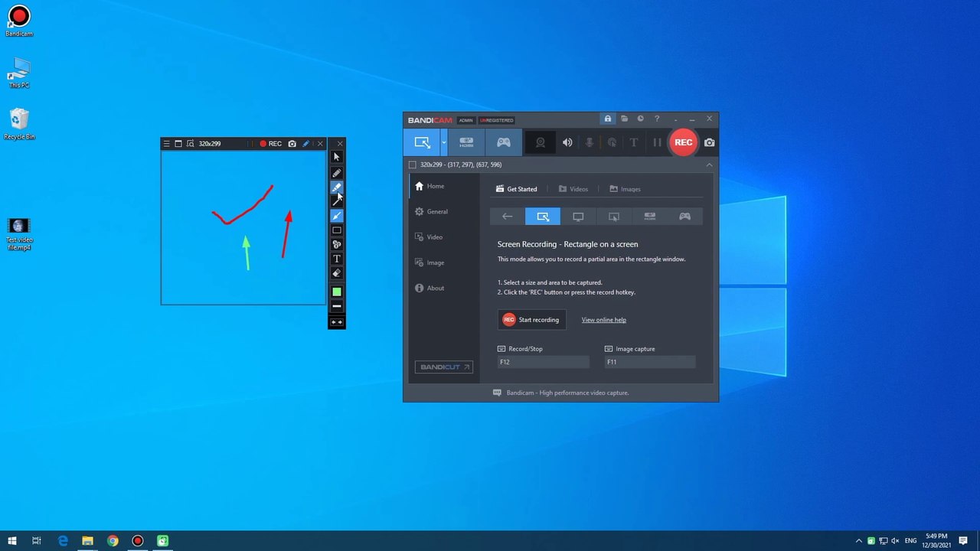Open About section in sidebar

(x=444, y=288)
